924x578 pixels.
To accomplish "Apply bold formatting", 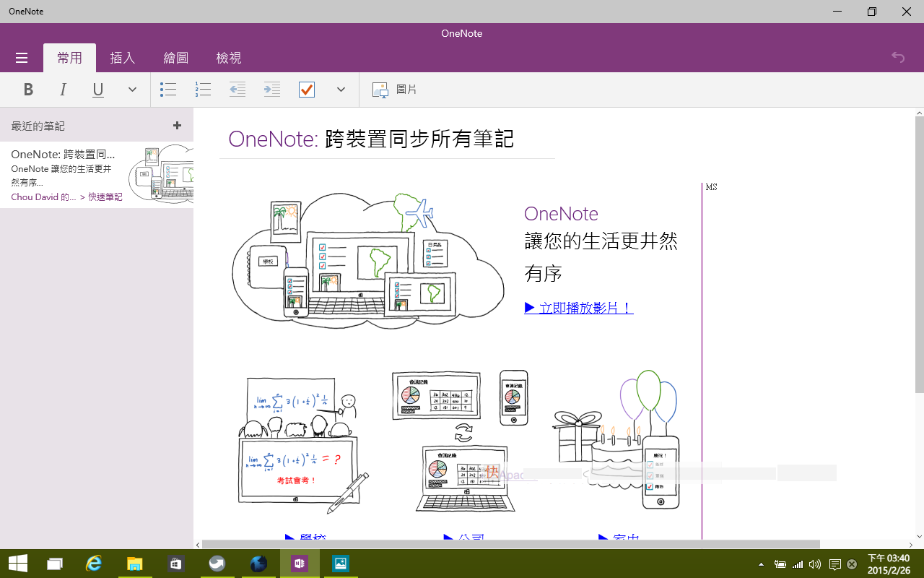I will point(29,90).
